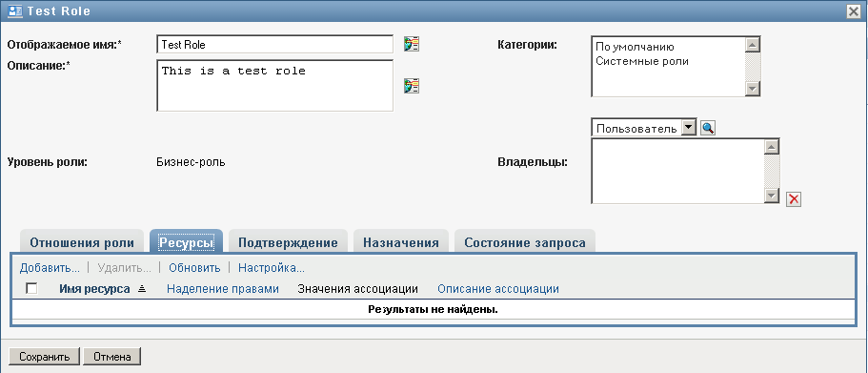Click the Удалить... link
Image resolution: width=868 pixels, height=373 pixels.
point(125,268)
